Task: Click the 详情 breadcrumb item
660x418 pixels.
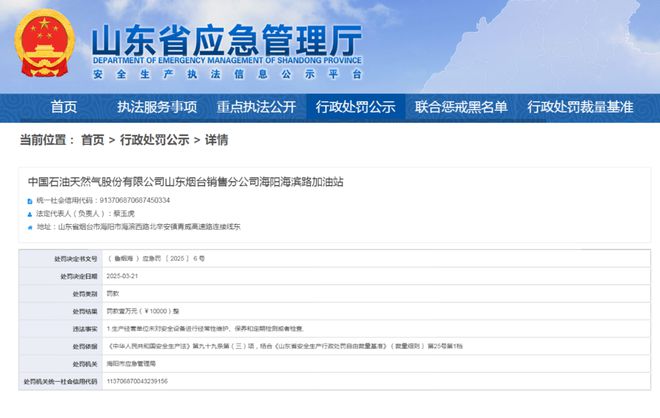Action: click(216, 140)
